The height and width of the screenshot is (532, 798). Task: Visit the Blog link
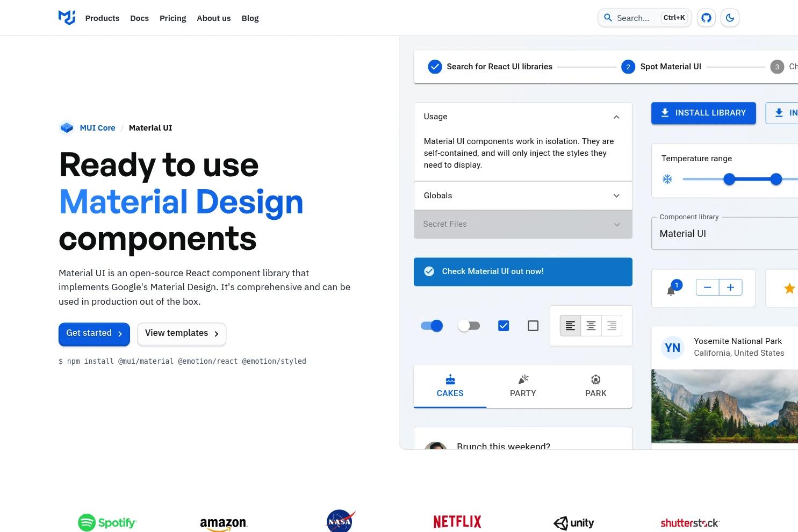click(250, 18)
